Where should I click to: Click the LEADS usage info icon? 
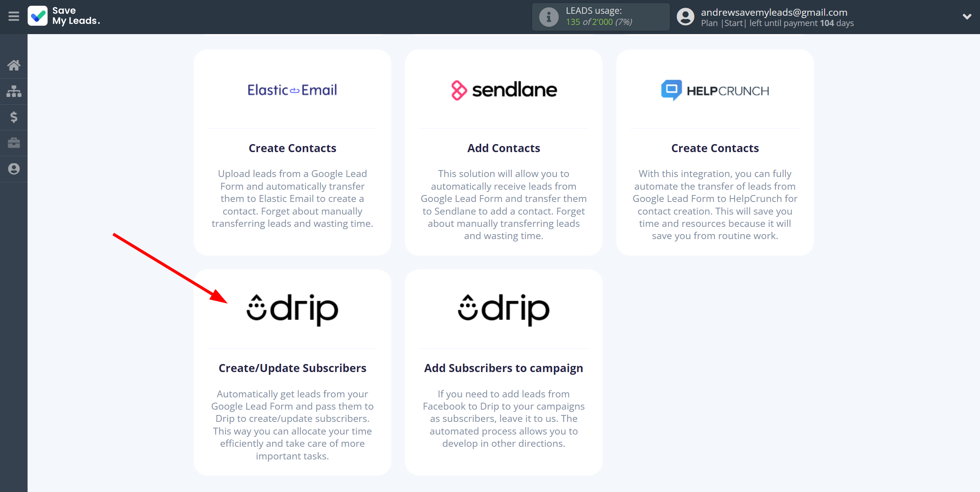549,17
